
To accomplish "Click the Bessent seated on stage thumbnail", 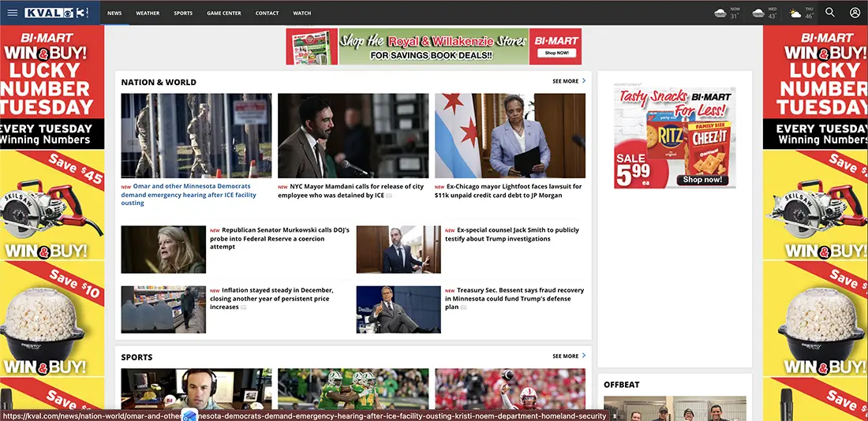I will click(398, 310).
